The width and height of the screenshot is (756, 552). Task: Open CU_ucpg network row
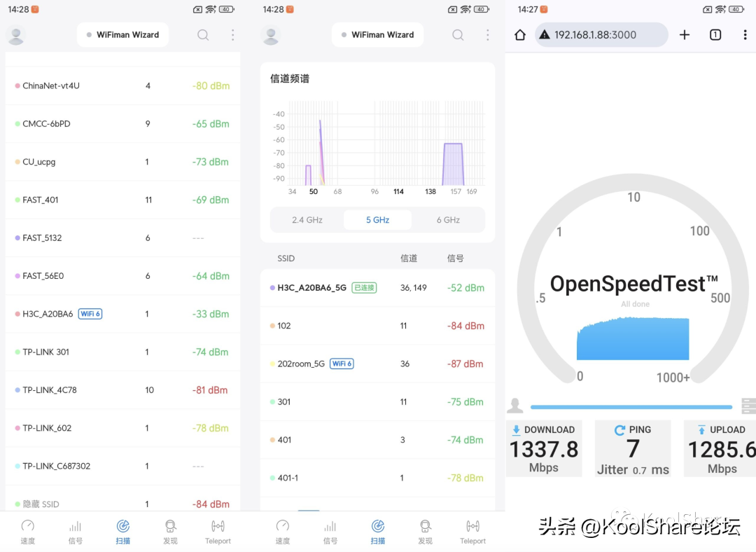(x=123, y=162)
